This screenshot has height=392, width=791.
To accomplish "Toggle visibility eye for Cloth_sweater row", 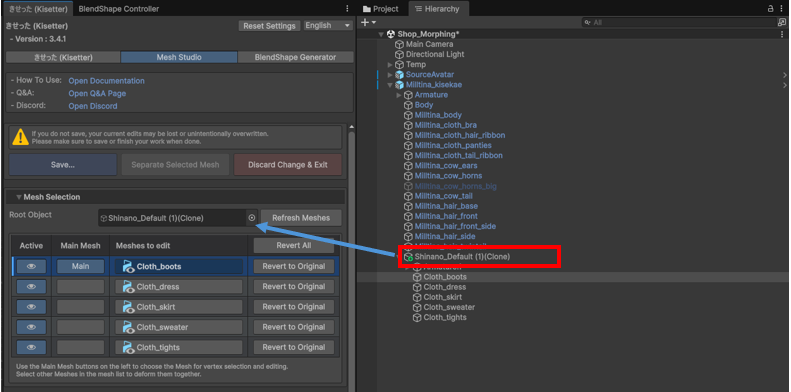I will pyautogui.click(x=31, y=327).
